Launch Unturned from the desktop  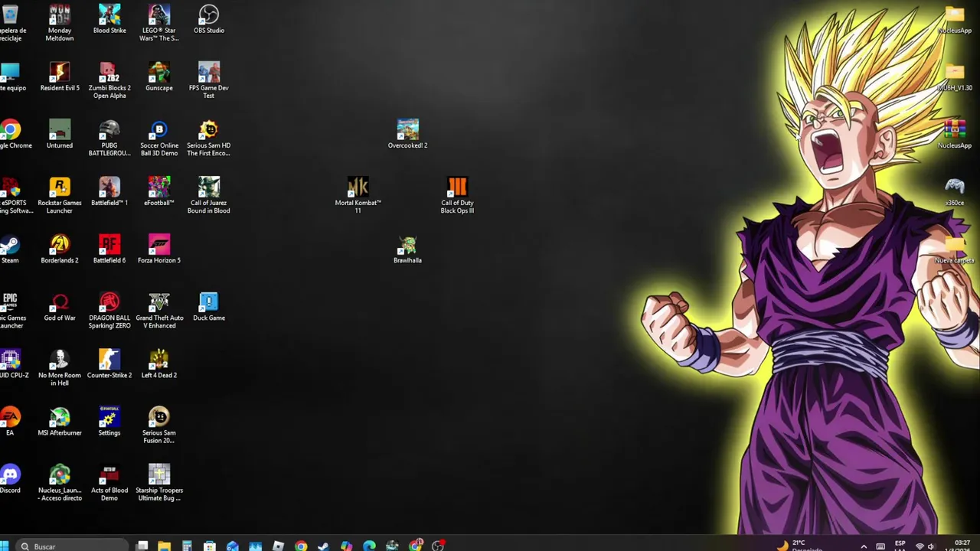point(60,134)
